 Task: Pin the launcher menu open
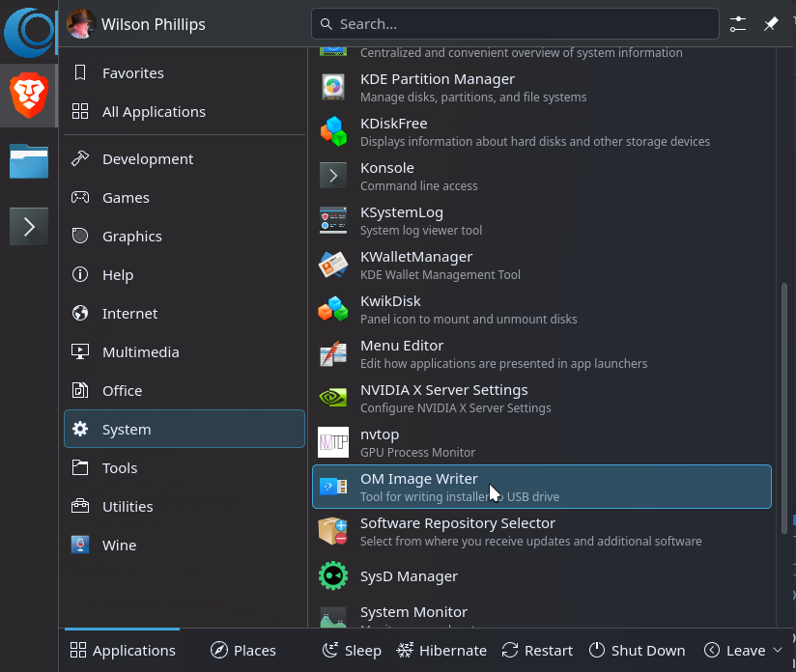click(771, 24)
